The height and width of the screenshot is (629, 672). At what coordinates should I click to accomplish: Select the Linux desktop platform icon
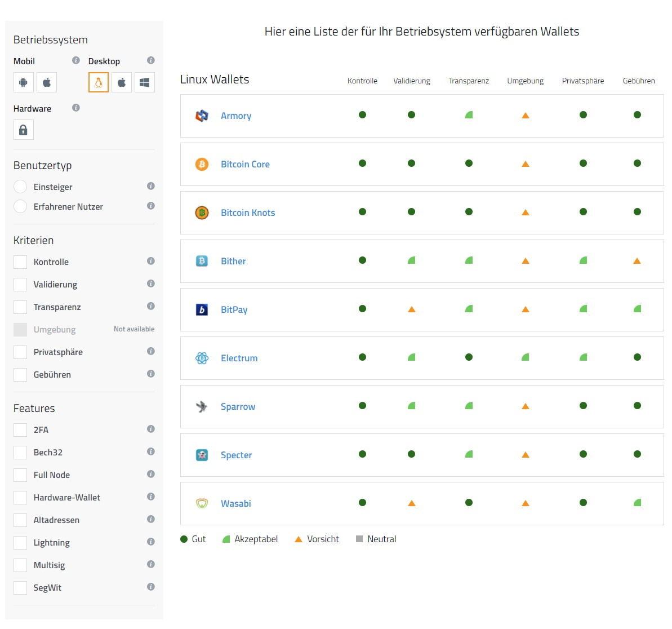(x=99, y=82)
